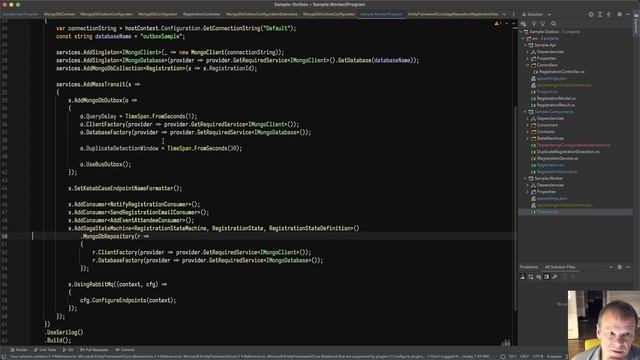Collapse the Sample.Components project node

tap(525, 112)
